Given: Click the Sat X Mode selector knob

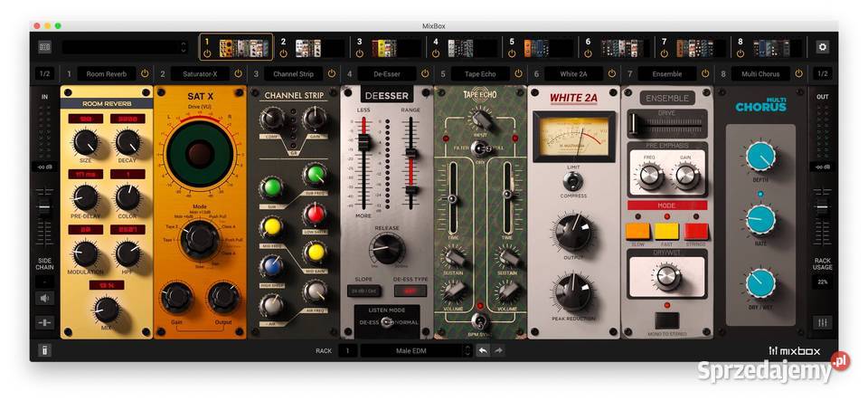Looking at the screenshot, I should (x=200, y=239).
